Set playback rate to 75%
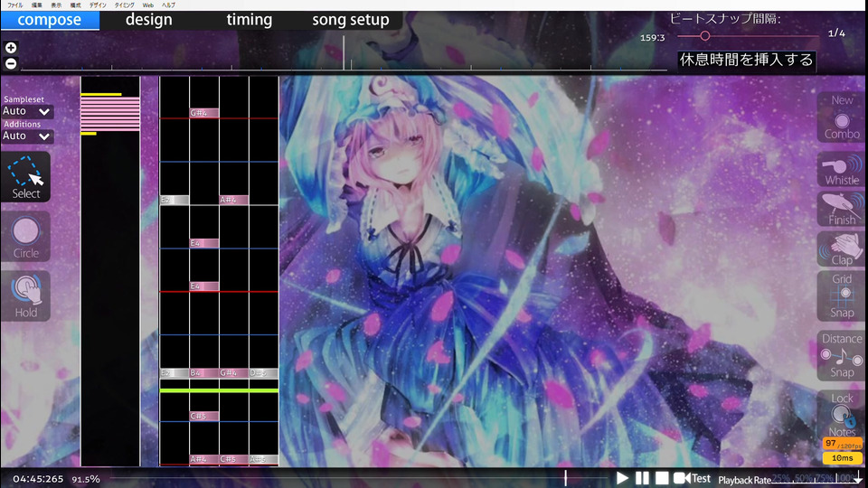Image resolution: width=868 pixels, height=488 pixels. click(x=825, y=478)
